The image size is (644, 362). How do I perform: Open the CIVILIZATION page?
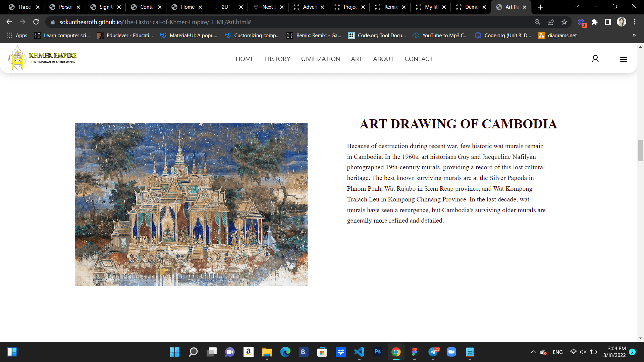(x=320, y=59)
